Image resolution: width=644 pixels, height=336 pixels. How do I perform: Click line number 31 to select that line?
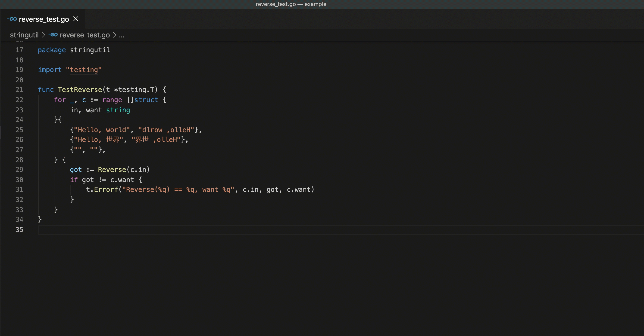coord(19,189)
